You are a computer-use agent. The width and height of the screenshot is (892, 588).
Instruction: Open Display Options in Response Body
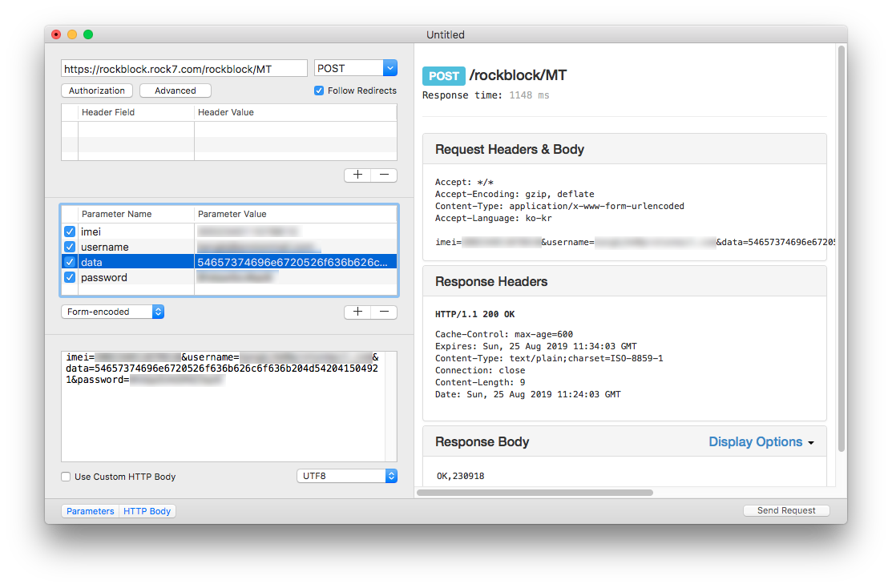click(x=761, y=442)
